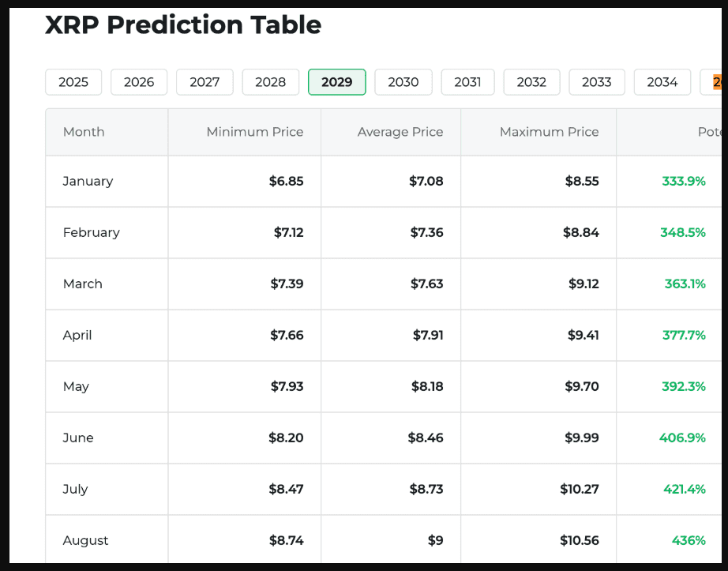Switch to the 2026 tab

pos(139,82)
